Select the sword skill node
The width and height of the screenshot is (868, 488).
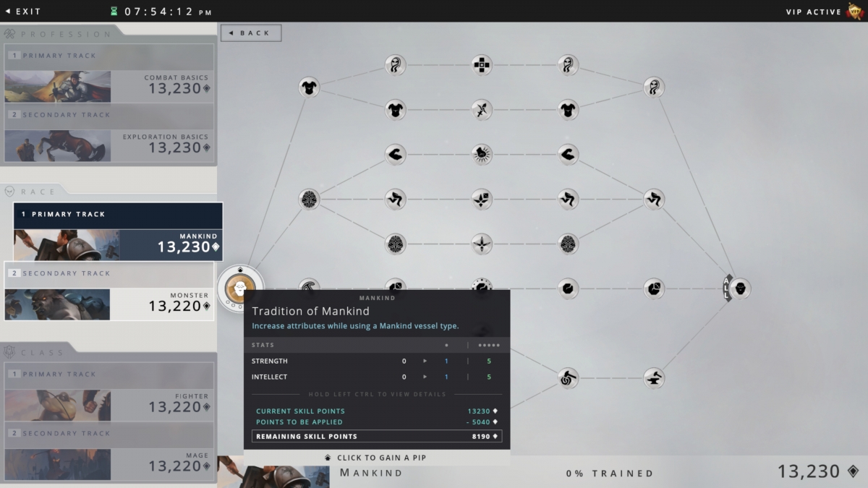482,110
